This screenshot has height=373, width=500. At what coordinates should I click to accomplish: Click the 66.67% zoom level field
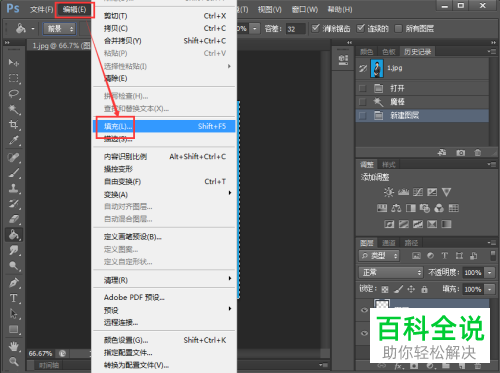coord(41,353)
